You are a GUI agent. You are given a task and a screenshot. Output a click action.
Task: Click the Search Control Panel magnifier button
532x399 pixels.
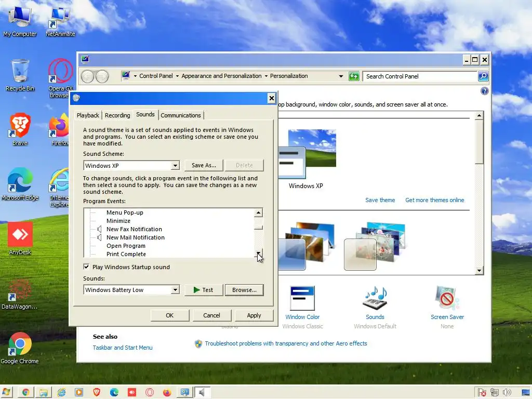[x=483, y=76]
